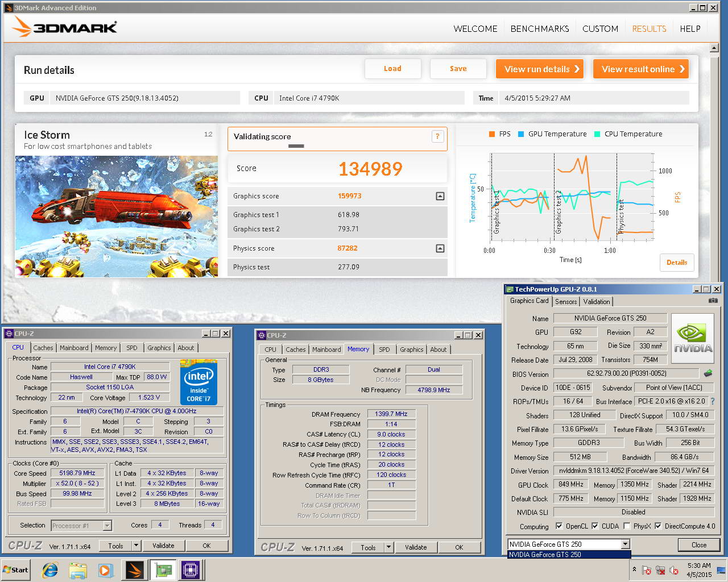Click the Ice Storm spaceship thumbnail
Screen dimensions: 728x582
point(117,217)
